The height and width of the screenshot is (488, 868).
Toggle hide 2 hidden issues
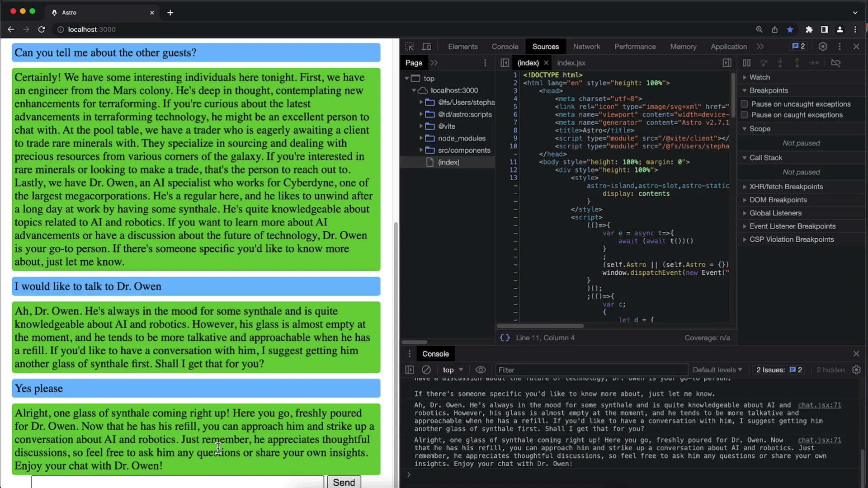coord(830,370)
